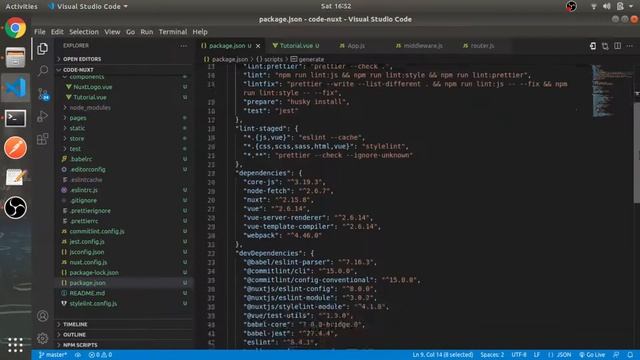640x360 pixels.
Task: Open Visual Studio Code app menu in top bar
Action: point(88,6)
